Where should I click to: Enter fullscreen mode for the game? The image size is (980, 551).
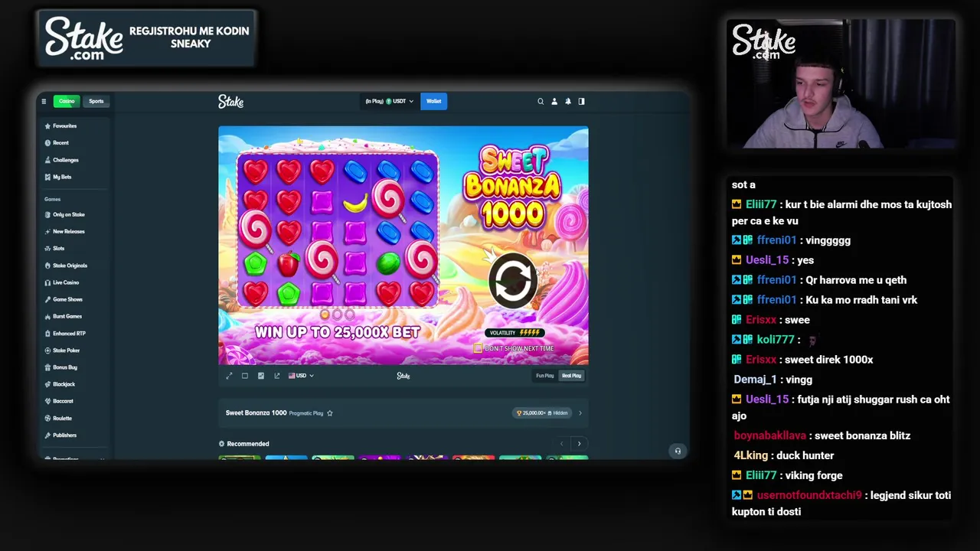[x=229, y=376]
